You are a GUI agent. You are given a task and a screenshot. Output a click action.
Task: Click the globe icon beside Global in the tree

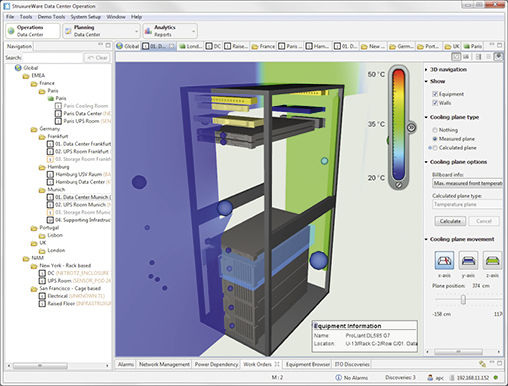click(18, 68)
